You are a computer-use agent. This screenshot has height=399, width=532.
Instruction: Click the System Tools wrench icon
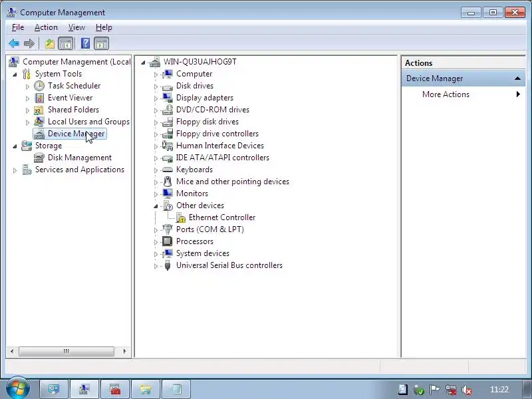[27, 74]
